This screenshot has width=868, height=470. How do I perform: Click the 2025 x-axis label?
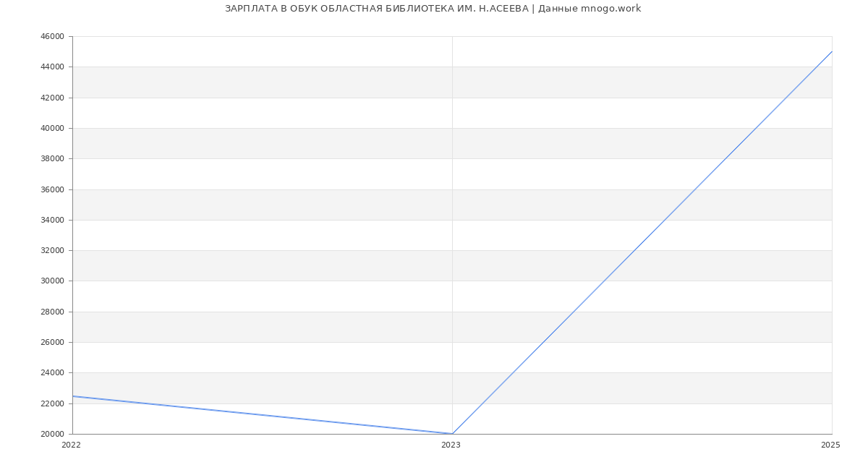point(830,445)
